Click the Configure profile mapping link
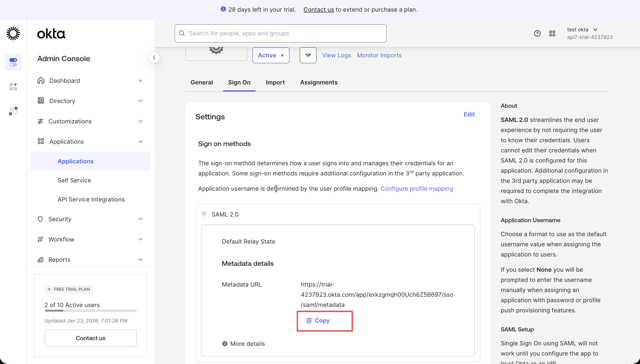The width and height of the screenshot is (640, 364). point(416,189)
